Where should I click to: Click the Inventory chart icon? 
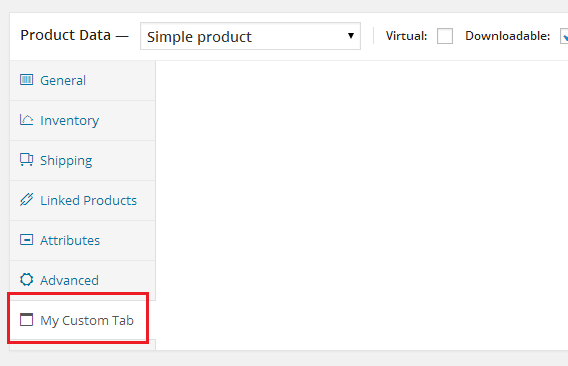tap(26, 120)
